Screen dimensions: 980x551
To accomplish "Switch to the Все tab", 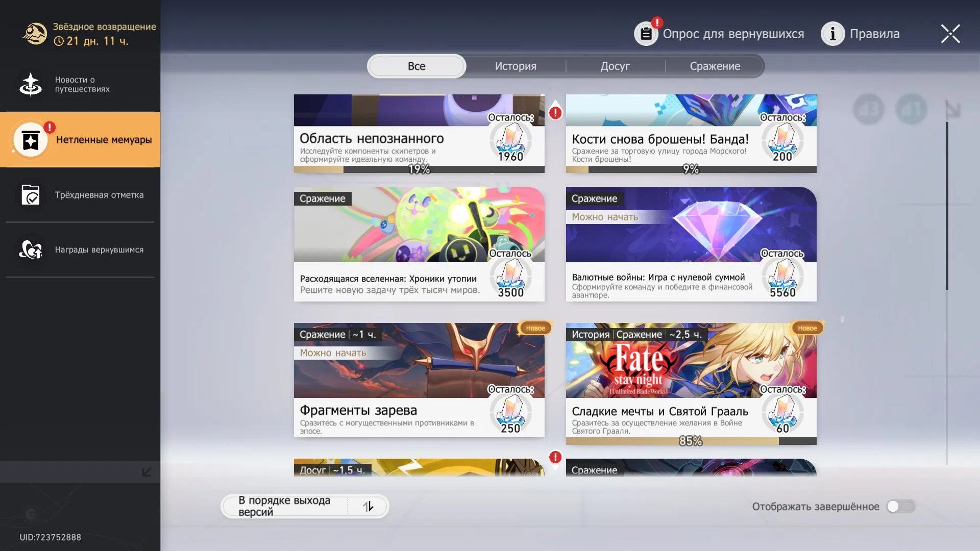I will (x=416, y=66).
